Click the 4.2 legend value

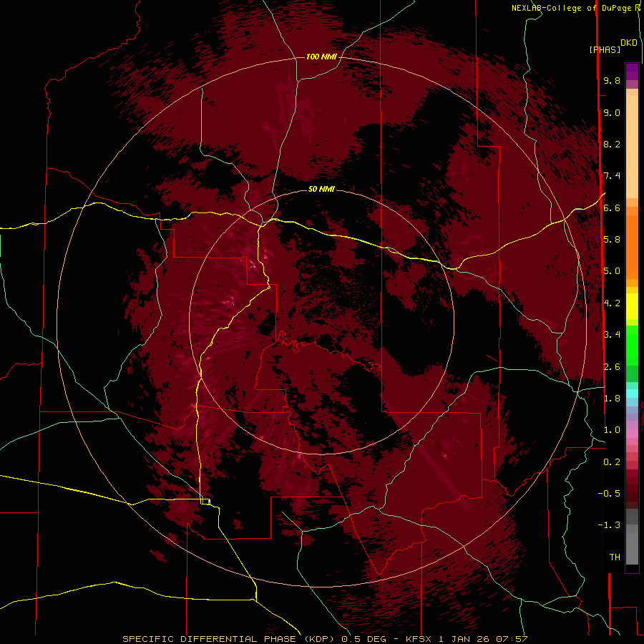(x=612, y=303)
